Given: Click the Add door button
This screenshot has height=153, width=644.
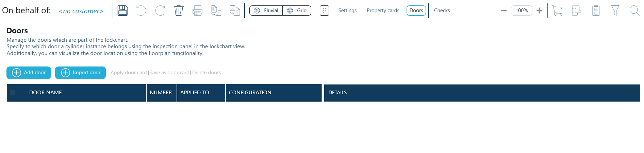Looking at the screenshot, I should tap(29, 73).
